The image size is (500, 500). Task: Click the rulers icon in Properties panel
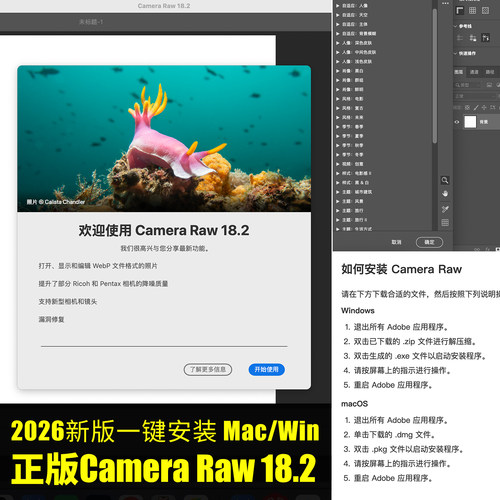click(460, 10)
